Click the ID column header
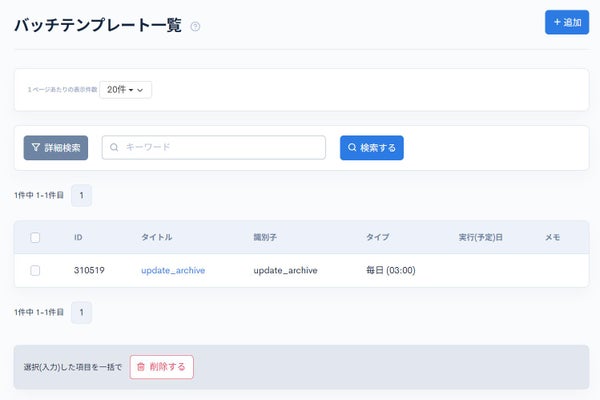This screenshot has height=400, width=600. 78,237
